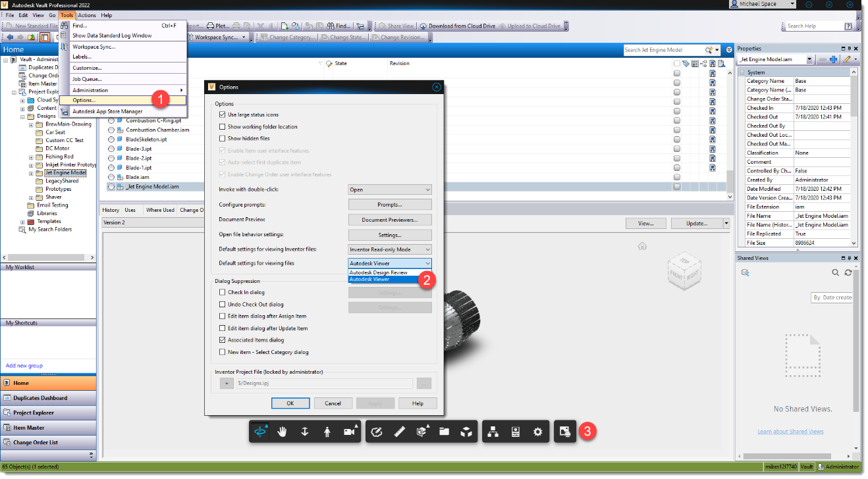Screen dimensions: 868x479
Task: Open the viewer folder icon tool
Action: point(444,432)
